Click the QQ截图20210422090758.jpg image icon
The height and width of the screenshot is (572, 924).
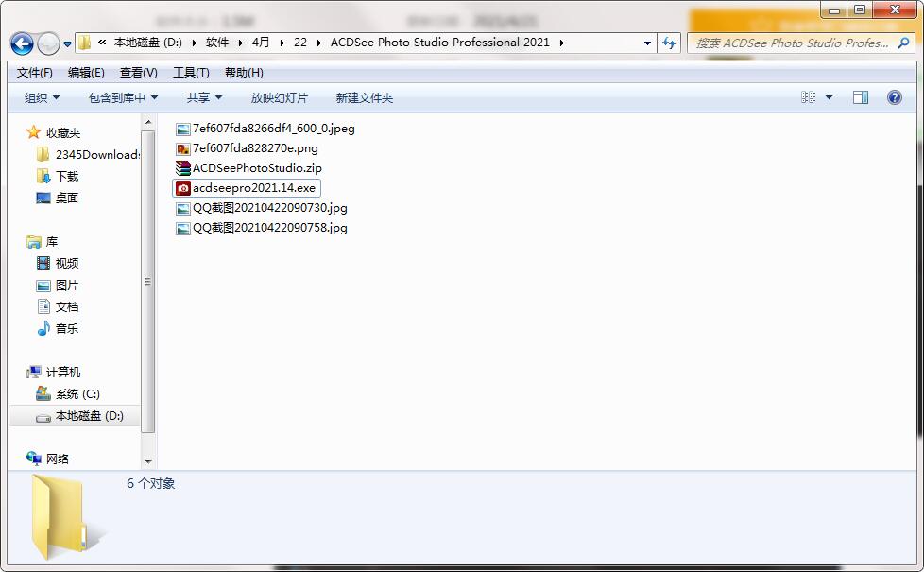tap(183, 228)
